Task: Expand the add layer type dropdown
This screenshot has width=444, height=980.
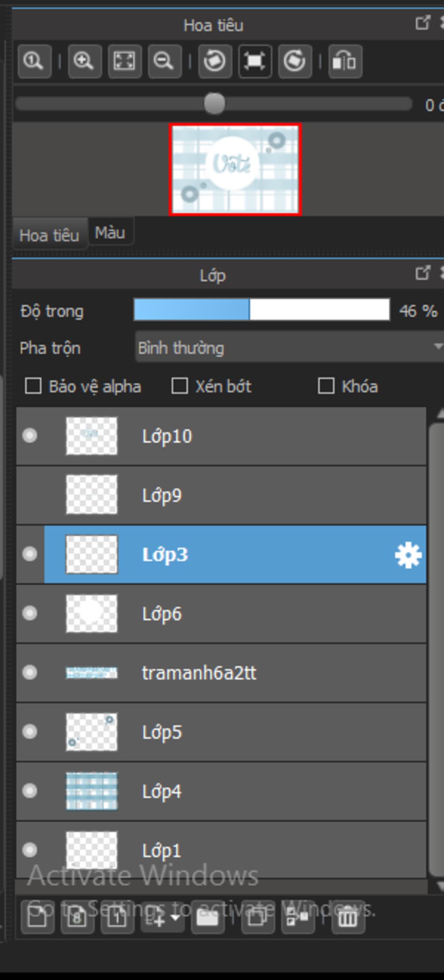Action: coord(176,917)
